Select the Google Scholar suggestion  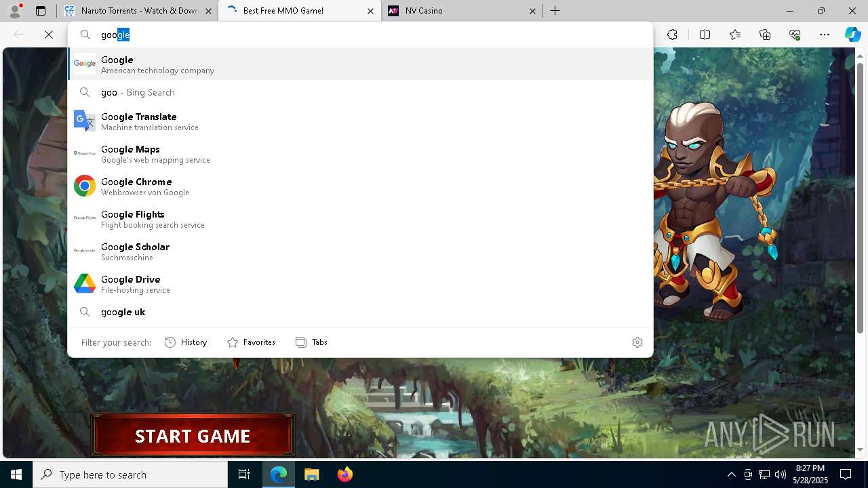(x=360, y=251)
